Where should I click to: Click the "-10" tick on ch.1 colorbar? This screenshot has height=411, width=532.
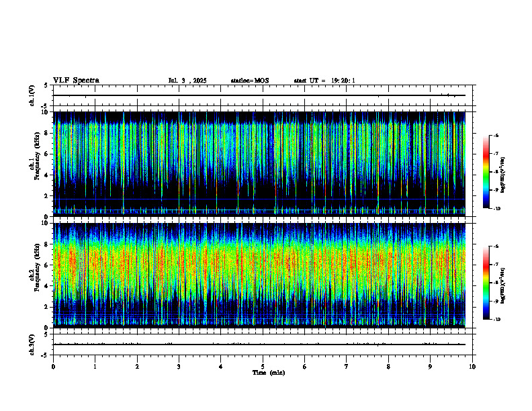pos(496,209)
